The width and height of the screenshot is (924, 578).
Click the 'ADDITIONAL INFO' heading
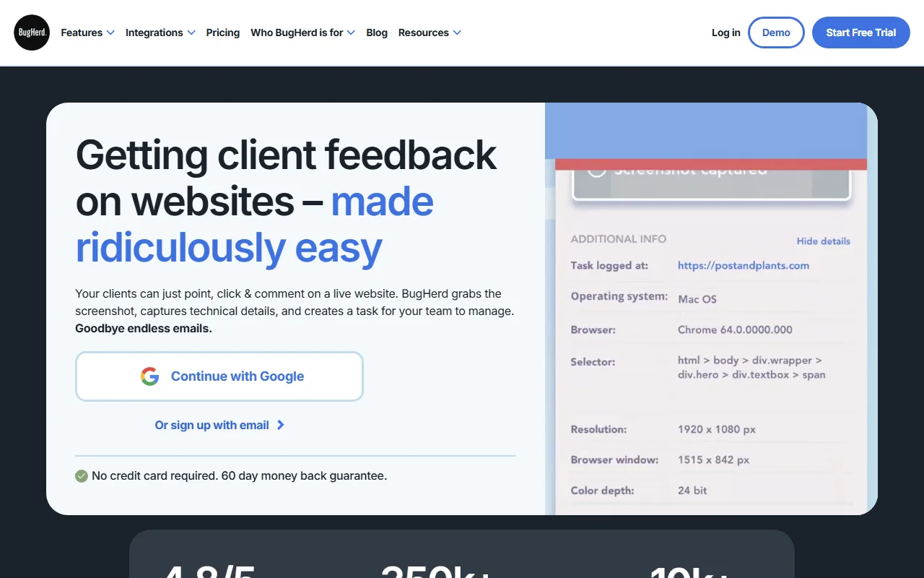[619, 239]
